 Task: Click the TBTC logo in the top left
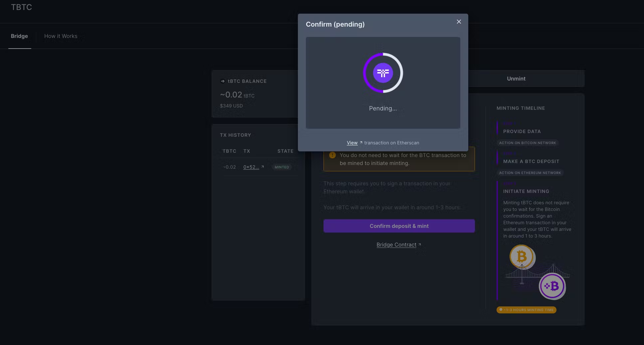point(21,7)
